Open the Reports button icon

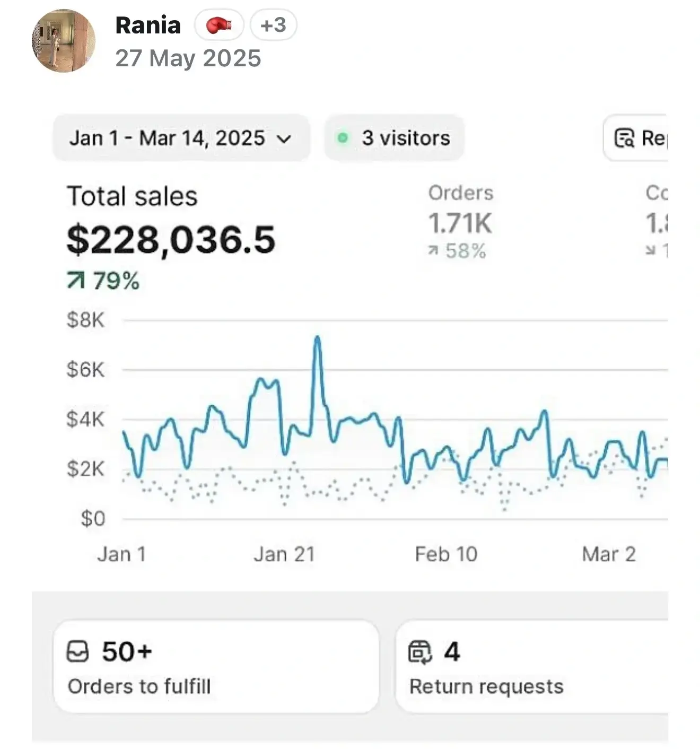(x=624, y=138)
